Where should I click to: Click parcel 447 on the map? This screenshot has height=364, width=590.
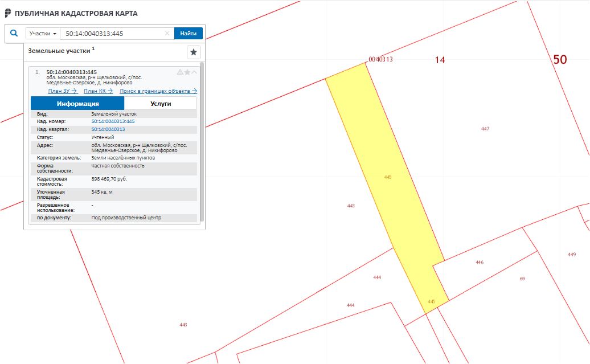coord(485,129)
